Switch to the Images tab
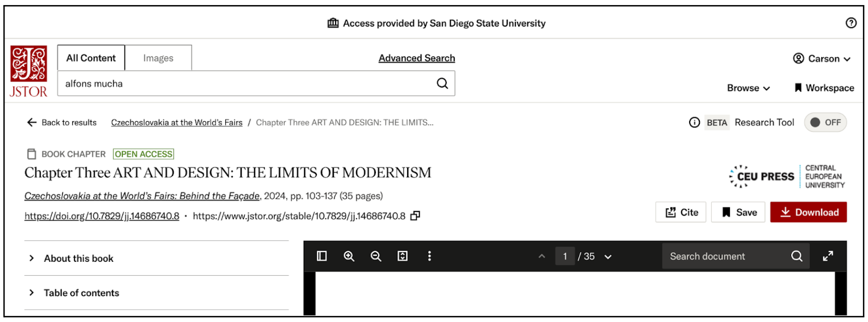This screenshot has width=868, height=322. 158,58
